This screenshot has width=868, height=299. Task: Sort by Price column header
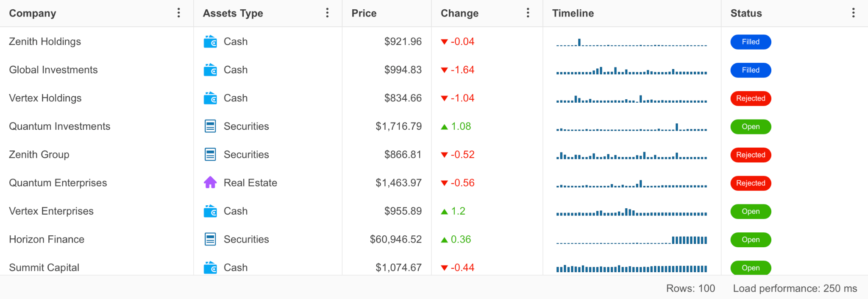click(x=364, y=13)
